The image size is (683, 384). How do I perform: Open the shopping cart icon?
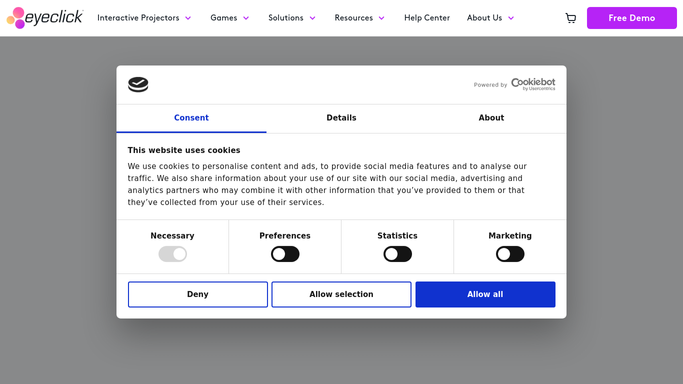tap(571, 18)
